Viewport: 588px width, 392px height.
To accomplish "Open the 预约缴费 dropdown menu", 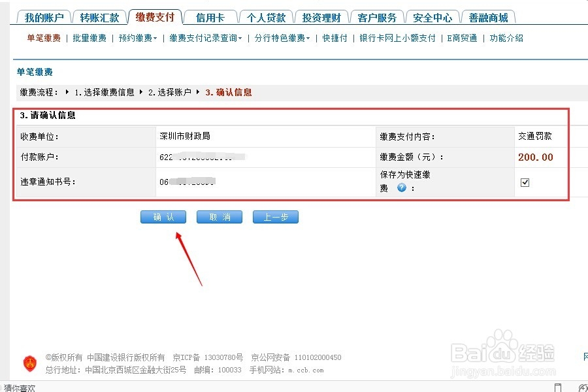I will [137, 39].
